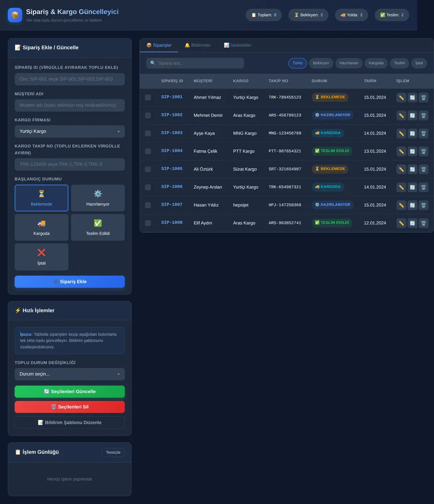Delete order SIP-1003 via trash icon

424,133
